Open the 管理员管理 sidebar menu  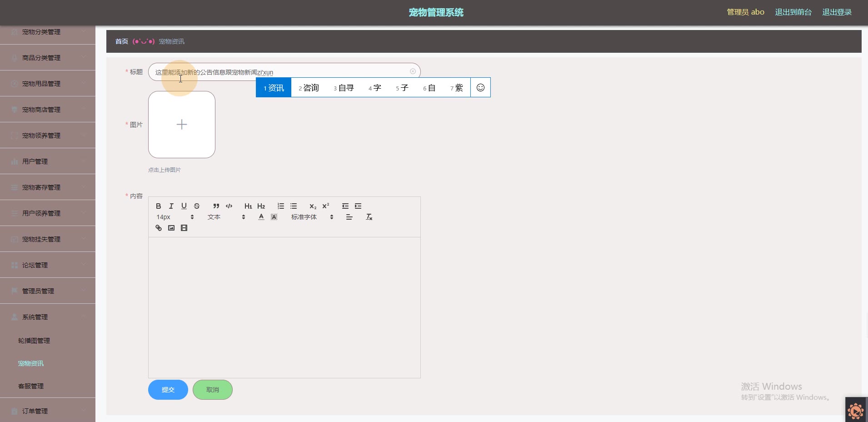(48, 291)
